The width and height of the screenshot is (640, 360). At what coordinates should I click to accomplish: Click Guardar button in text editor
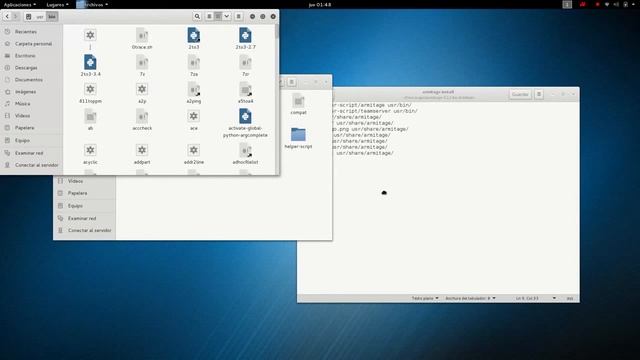click(x=520, y=94)
